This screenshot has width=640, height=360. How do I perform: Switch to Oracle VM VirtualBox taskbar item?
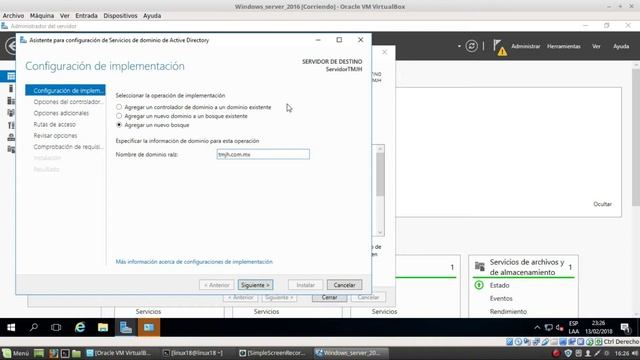coord(118,353)
